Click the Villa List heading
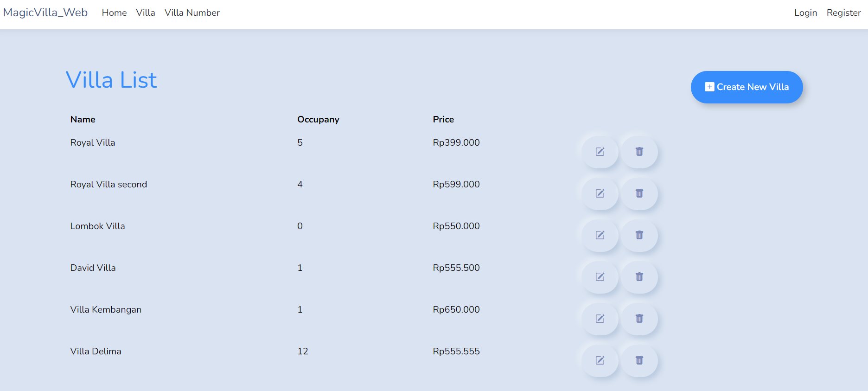Screen dimensions: 868x391 (111, 80)
